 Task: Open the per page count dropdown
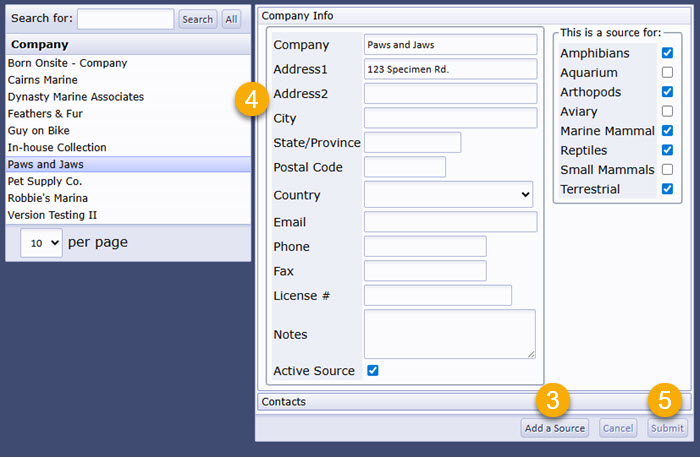pyautogui.click(x=42, y=243)
